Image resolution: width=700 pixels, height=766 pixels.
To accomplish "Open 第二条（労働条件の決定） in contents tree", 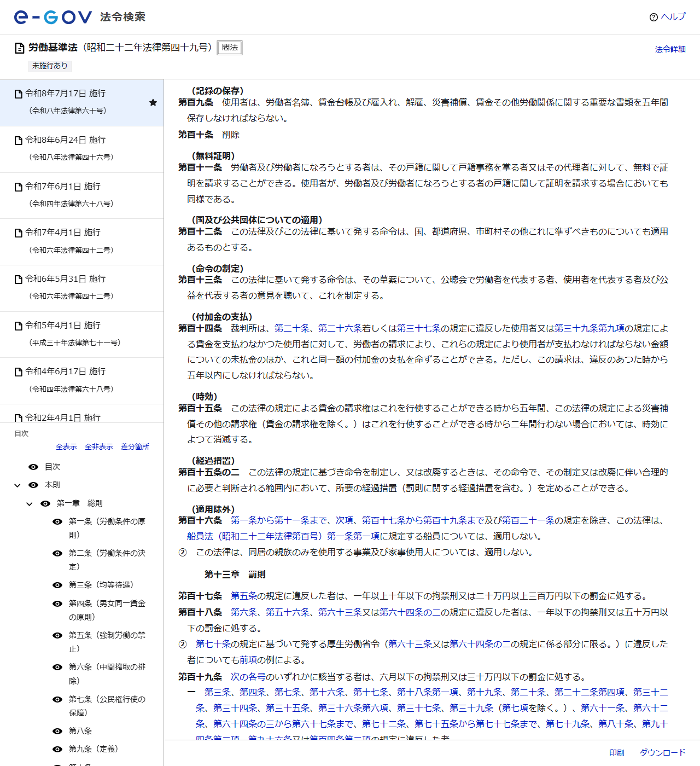I will 107,560.
